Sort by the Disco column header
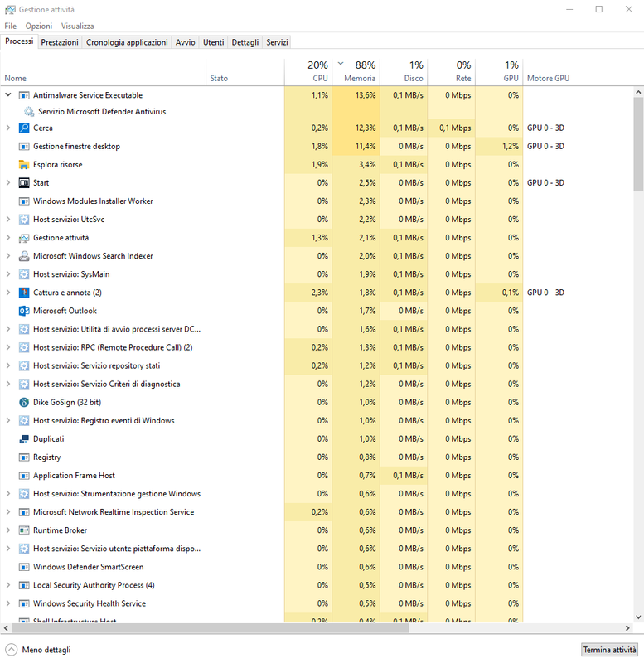 [x=404, y=71]
